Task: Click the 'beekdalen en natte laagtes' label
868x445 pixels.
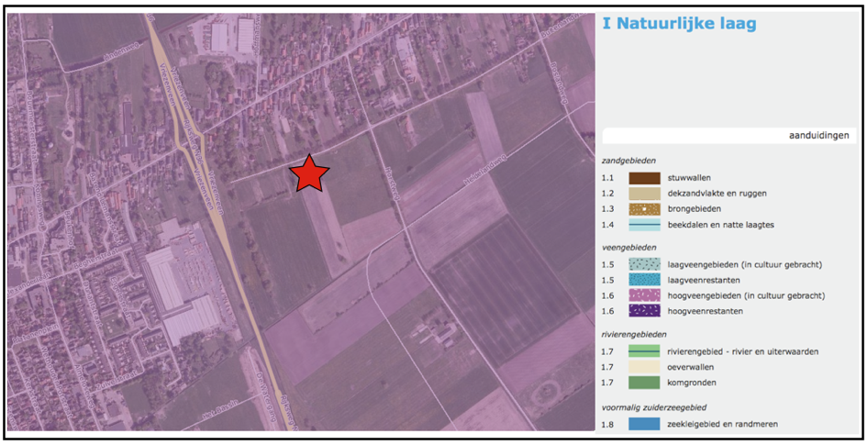Action: 721,225
